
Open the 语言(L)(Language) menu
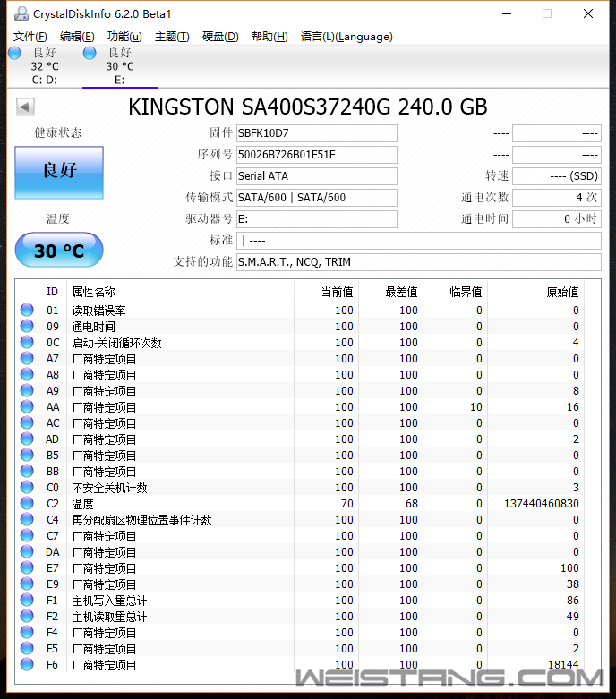346,37
